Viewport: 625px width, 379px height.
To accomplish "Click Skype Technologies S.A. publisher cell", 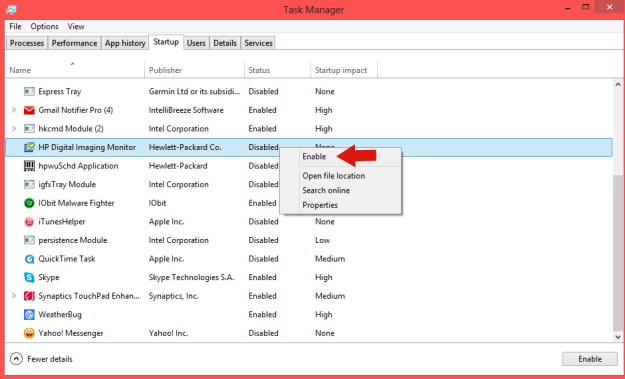I will pyautogui.click(x=191, y=277).
